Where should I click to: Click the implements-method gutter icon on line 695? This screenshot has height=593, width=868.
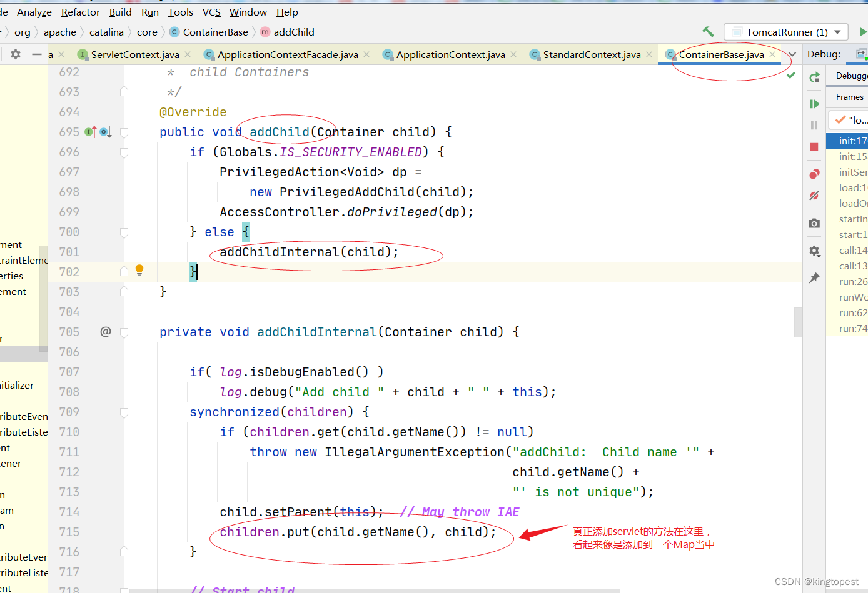(90, 132)
